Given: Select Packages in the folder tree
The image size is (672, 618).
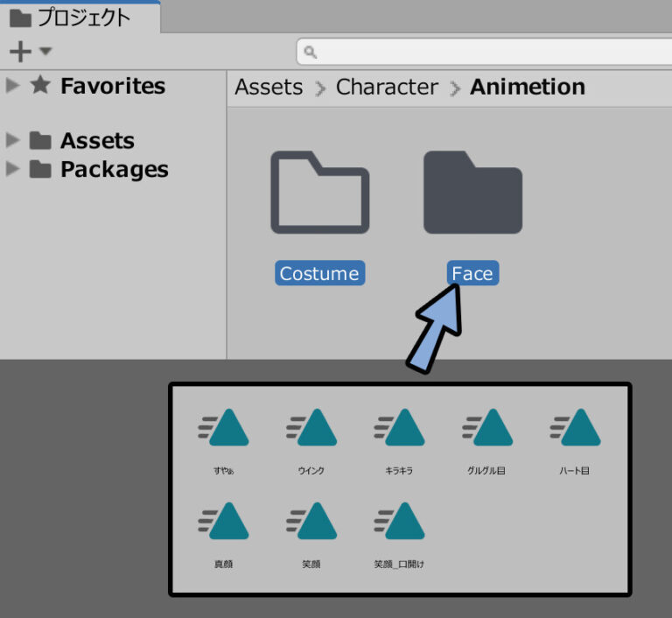Looking at the screenshot, I should coord(114,169).
